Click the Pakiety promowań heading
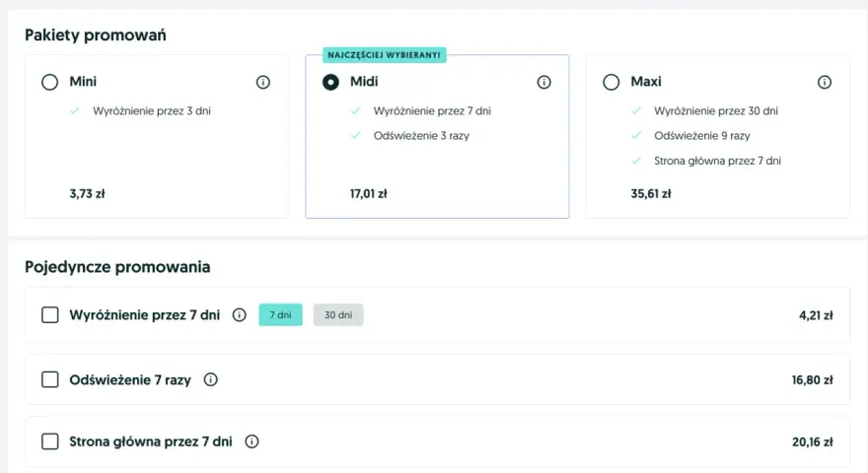 point(96,35)
